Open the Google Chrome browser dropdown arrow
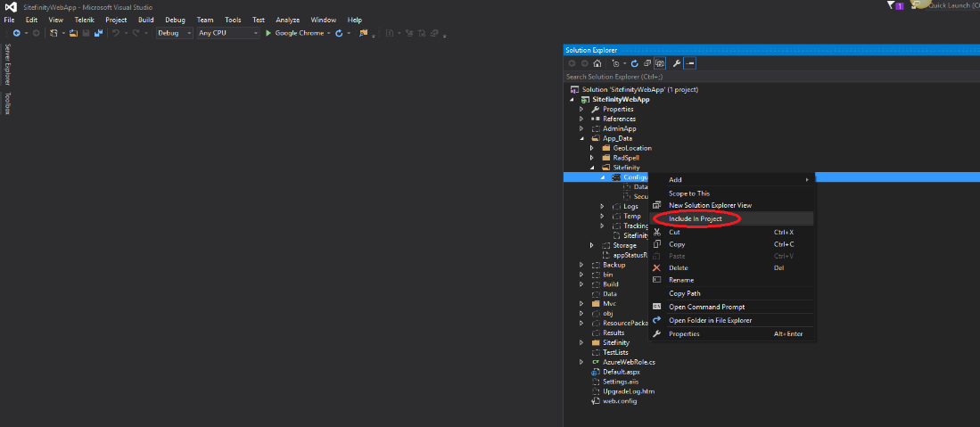 329,33
